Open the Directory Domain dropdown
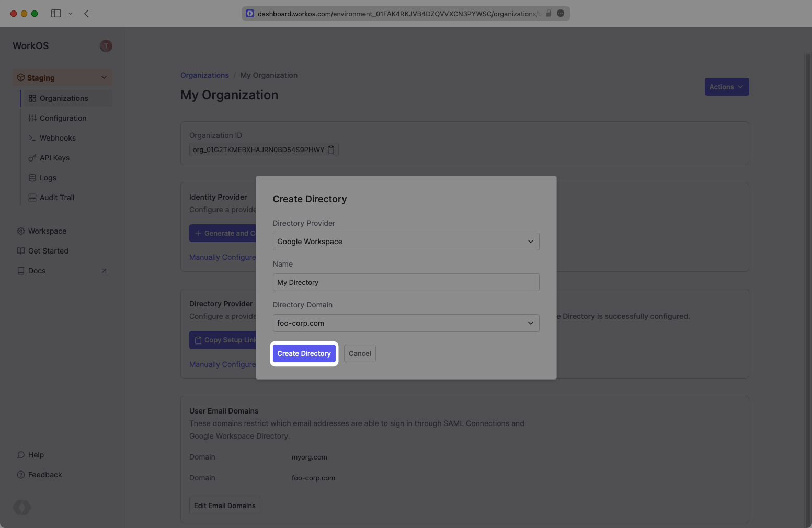 pyautogui.click(x=406, y=323)
